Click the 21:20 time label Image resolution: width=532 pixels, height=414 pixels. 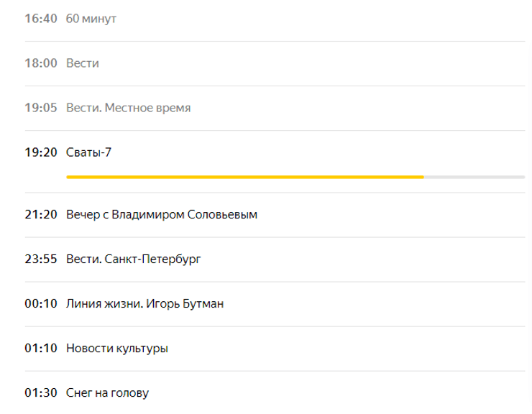pos(40,214)
